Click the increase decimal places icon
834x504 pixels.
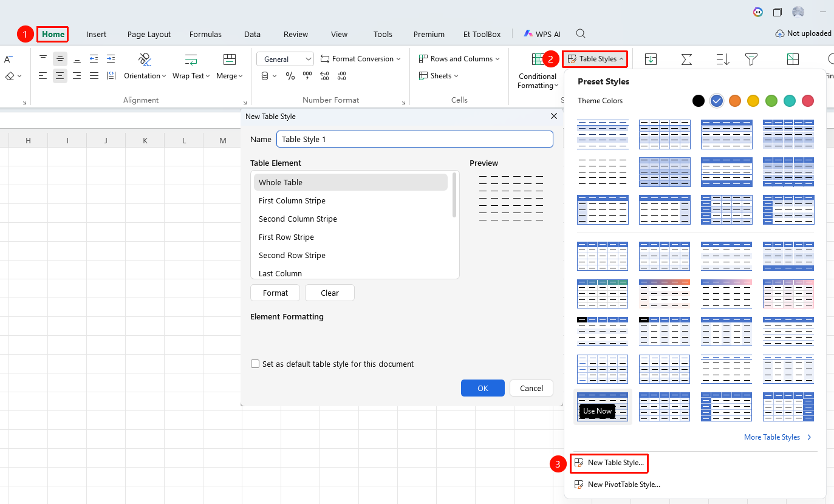(x=324, y=76)
